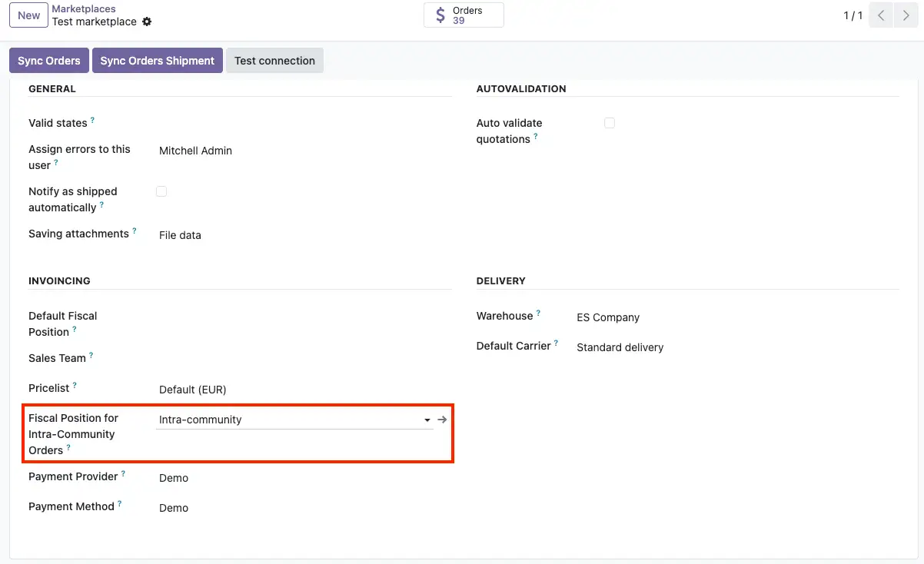Image resolution: width=924 pixels, height=564 pixels.
Task: Enable Auto validate quotations checkbox
Action: tap(610, 123)
